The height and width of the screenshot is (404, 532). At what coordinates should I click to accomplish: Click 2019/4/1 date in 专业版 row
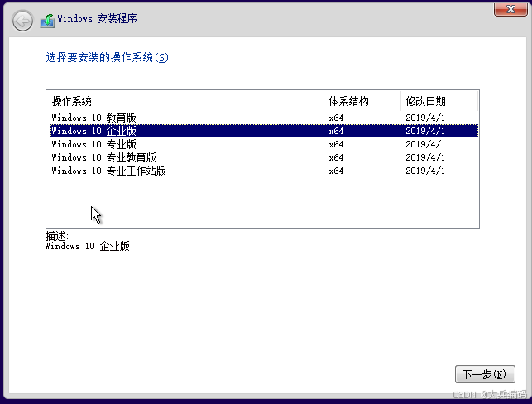coord(425,144)
